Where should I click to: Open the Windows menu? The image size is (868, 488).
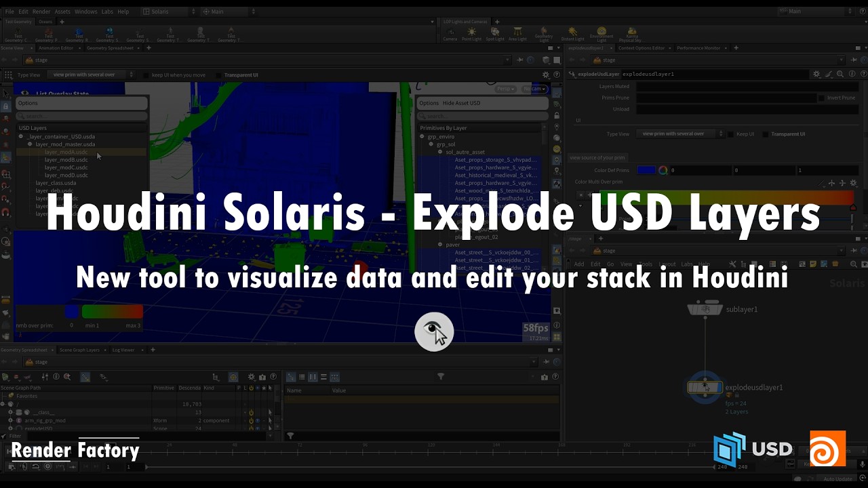pos(85,12)
